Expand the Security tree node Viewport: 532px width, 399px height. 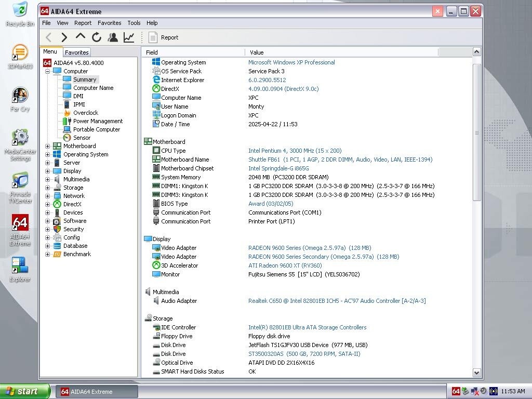[x=47, y=229]
